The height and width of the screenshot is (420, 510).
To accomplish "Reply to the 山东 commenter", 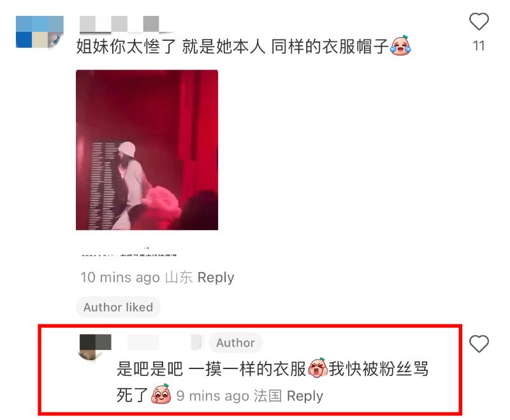I will pos(215,277).
